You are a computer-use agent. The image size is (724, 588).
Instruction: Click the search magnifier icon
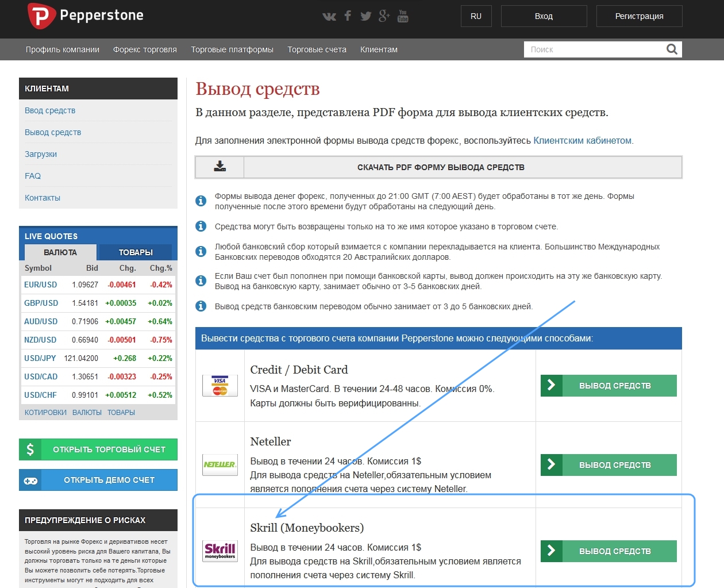click(672, 49)
